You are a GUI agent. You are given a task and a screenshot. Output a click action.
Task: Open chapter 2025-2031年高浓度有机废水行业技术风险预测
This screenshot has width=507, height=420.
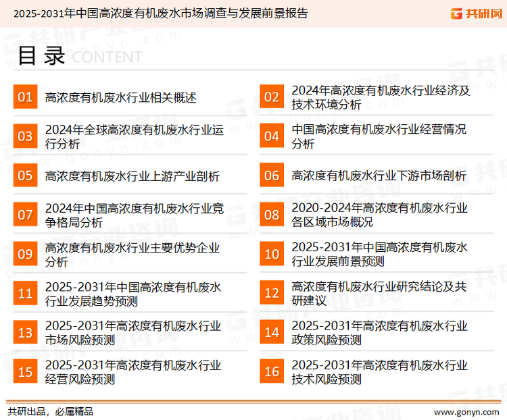pyautogui.click(x=380, y=372)
